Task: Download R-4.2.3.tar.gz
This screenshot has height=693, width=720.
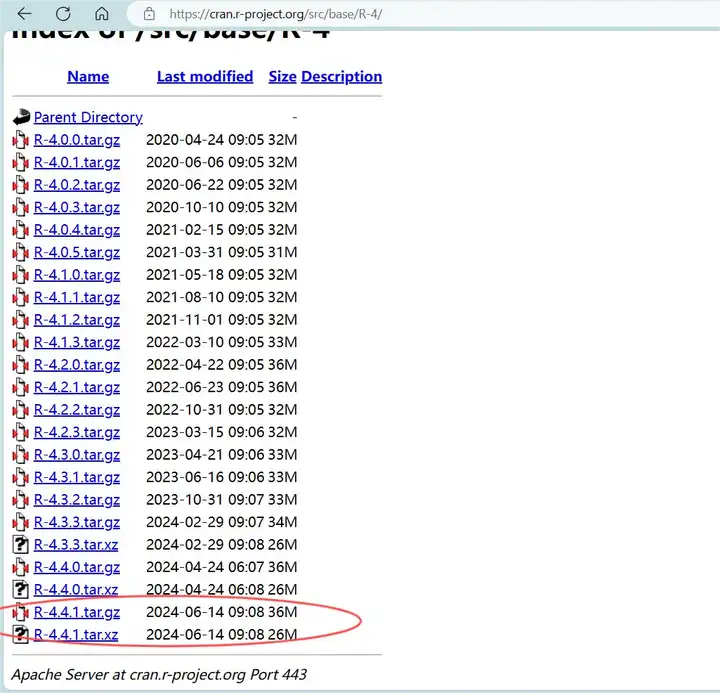Action: 77,432
